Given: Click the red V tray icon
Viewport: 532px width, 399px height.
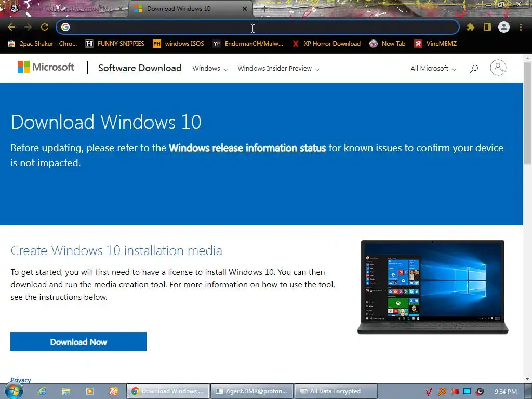Looking at the screenshot, I should [429, 392].
